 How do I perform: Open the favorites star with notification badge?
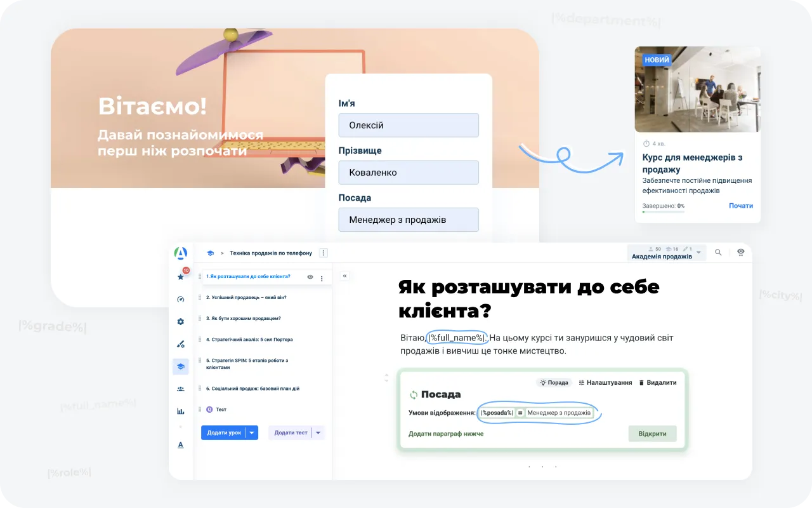(x=180, y=277)
